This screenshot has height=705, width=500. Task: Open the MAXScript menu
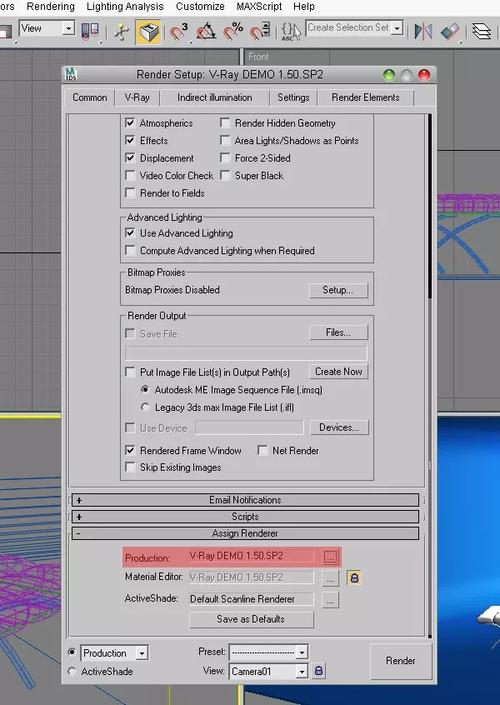click(x=259, y=7)
